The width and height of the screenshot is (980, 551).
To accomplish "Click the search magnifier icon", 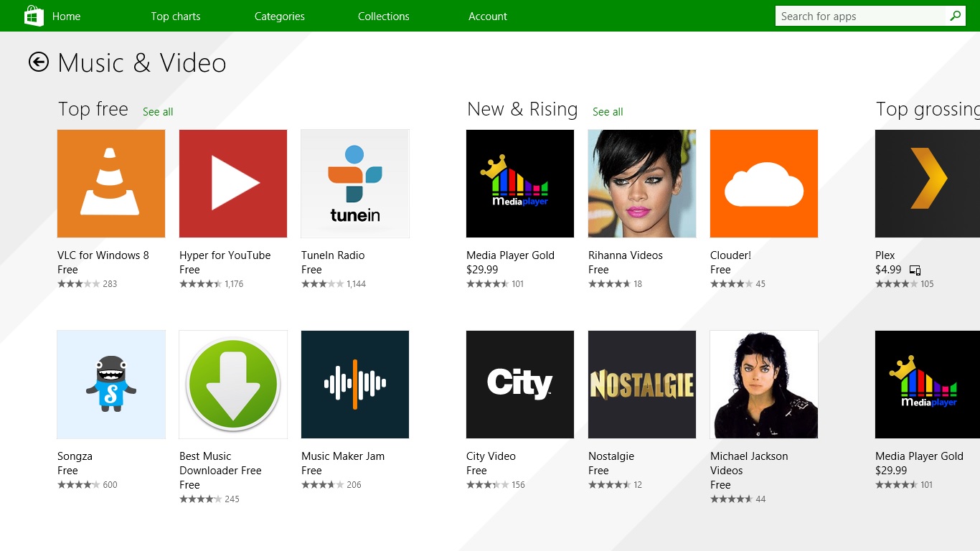I will click(955, 16).
